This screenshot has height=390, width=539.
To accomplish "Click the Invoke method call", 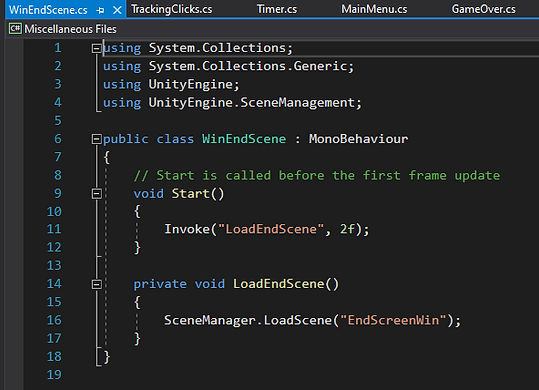I will [x=187, y=229].
